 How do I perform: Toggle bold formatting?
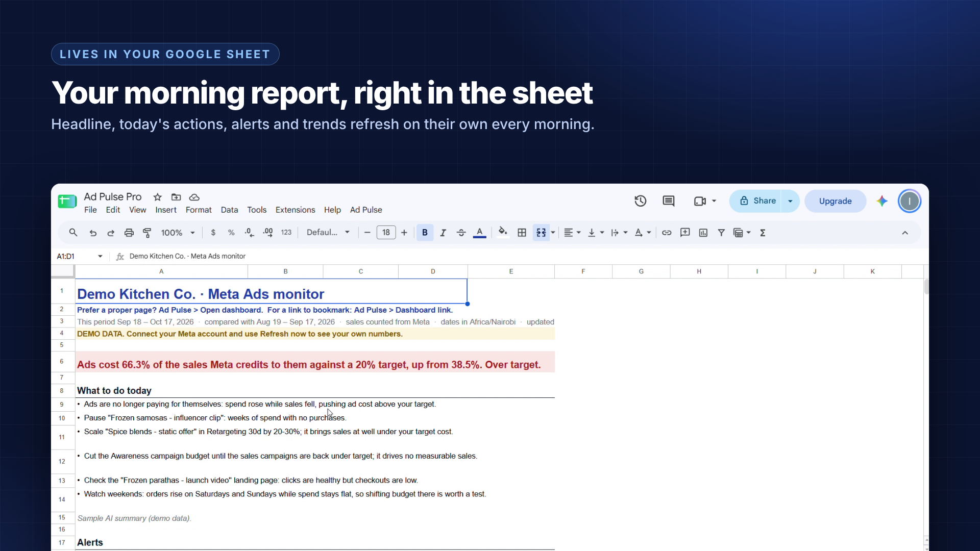click(425, 233)
